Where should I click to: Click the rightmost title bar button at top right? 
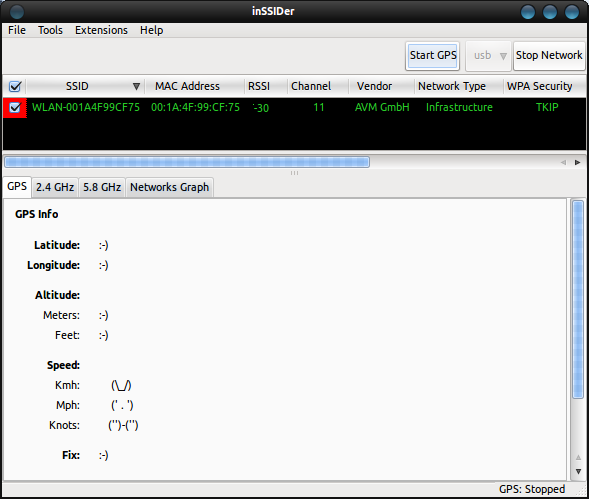pyautogui.click(x=572, y=12)
